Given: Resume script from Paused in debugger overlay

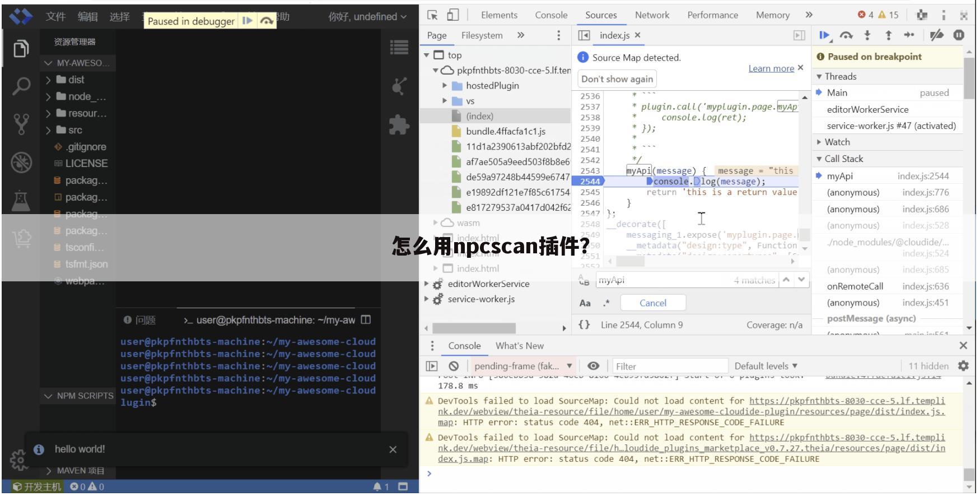Looking at the screenshot, I should point(247,21).
